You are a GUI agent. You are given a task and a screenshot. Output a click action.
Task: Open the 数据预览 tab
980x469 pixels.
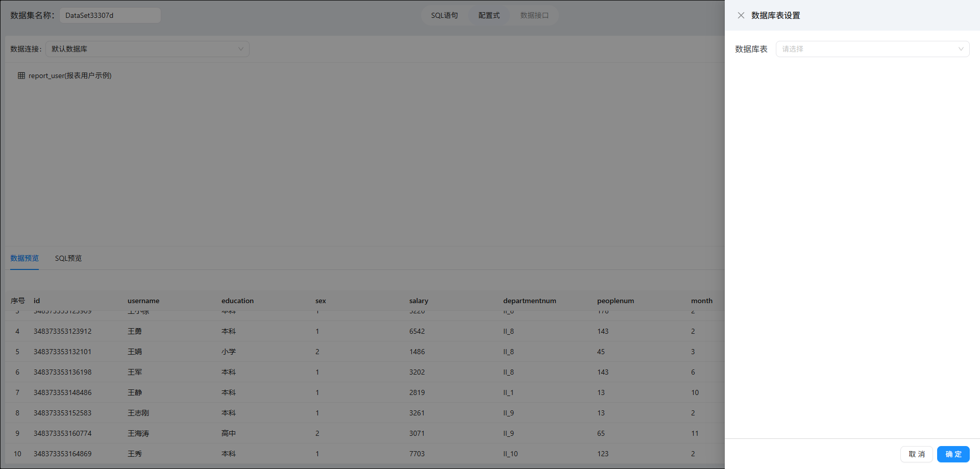point(24,258)
